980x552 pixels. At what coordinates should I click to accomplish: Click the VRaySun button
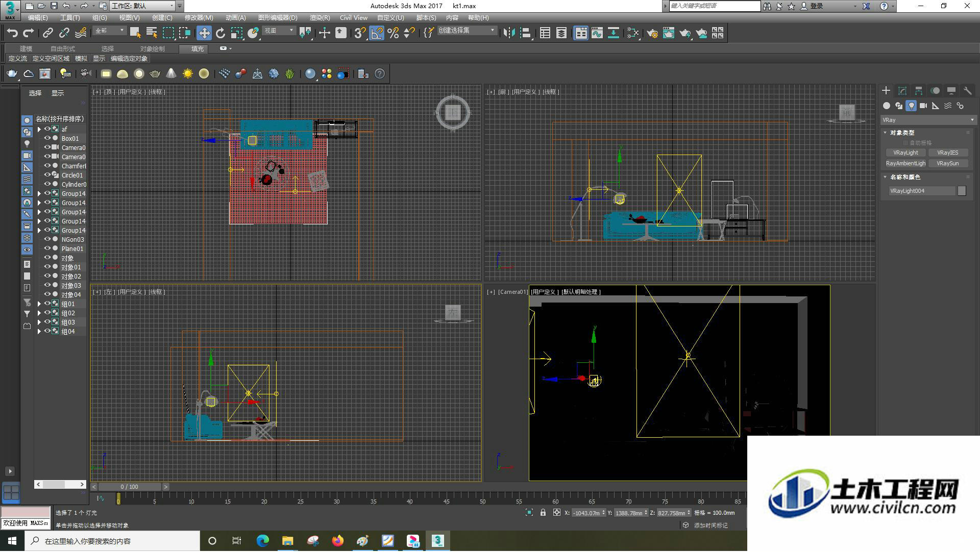(948, 163)
